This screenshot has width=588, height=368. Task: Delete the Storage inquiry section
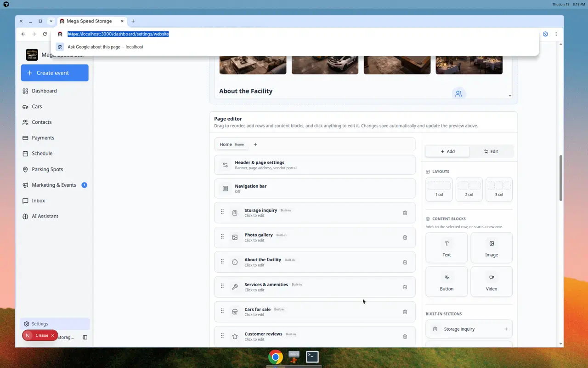tap(405, 213)
